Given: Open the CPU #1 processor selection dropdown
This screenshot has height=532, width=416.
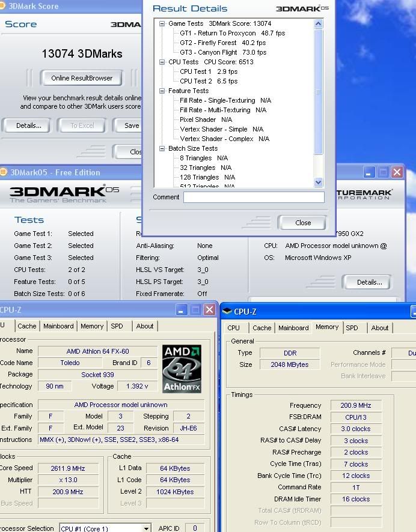Looking at the screenshot, I should click(146, 528).
